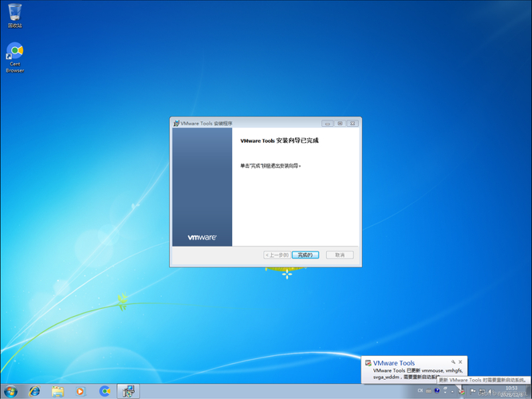This screenshot has height=399, width=532.
Task: Launch Internet Explorer from the taskbar
Action: [x=34, y=391]
